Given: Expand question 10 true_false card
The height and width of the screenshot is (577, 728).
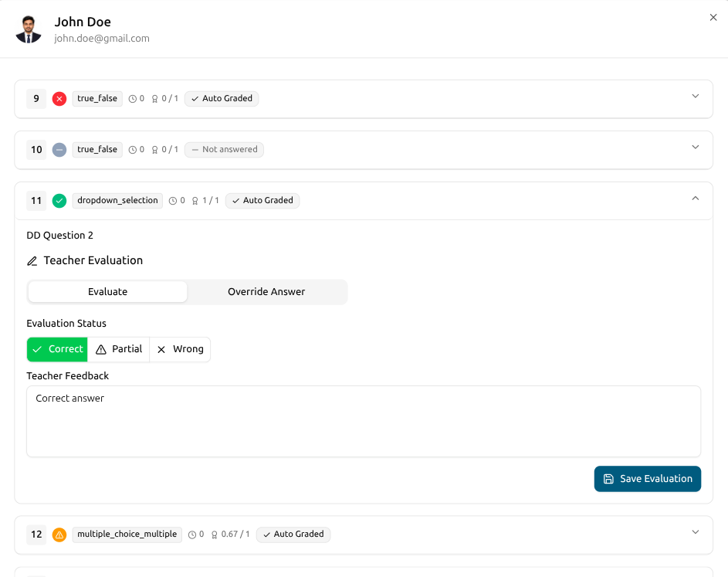Looking at the screenshot, I should pos(695,148).
